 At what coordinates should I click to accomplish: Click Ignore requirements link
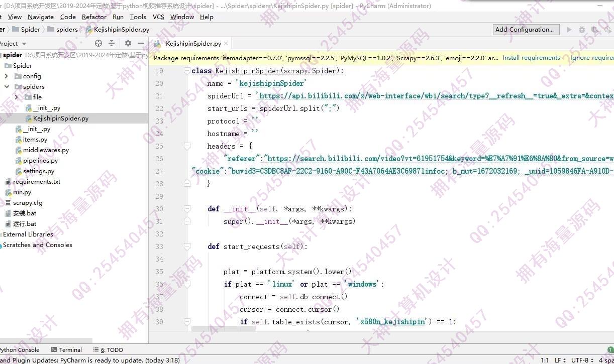[592, 58]
